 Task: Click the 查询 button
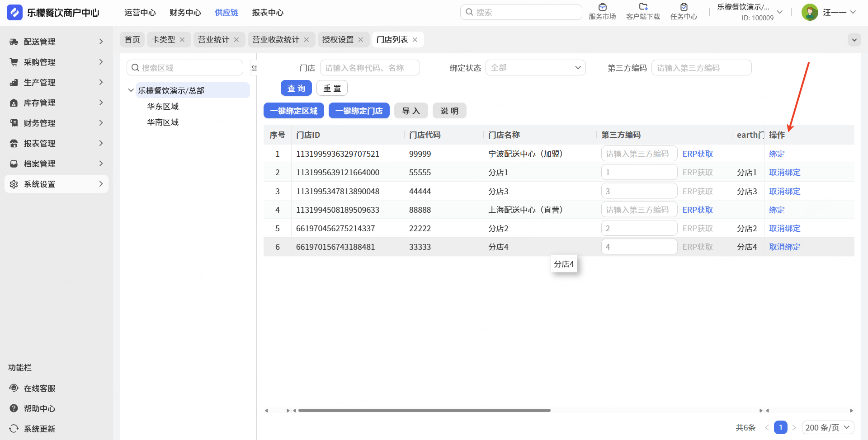pyautogui.click(x=296, y=88)
